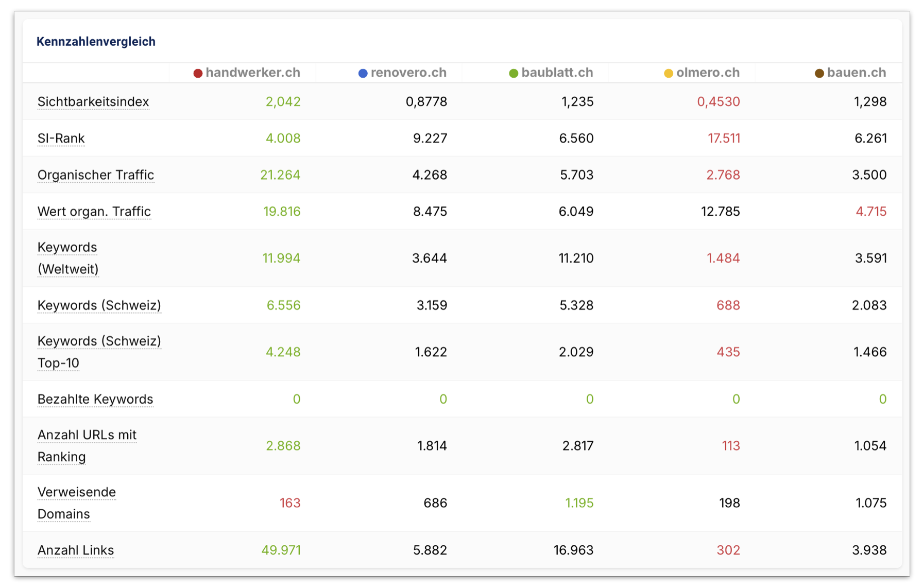
Task: Select traffic worth value 12.785
Action: (x=721, y=212)
